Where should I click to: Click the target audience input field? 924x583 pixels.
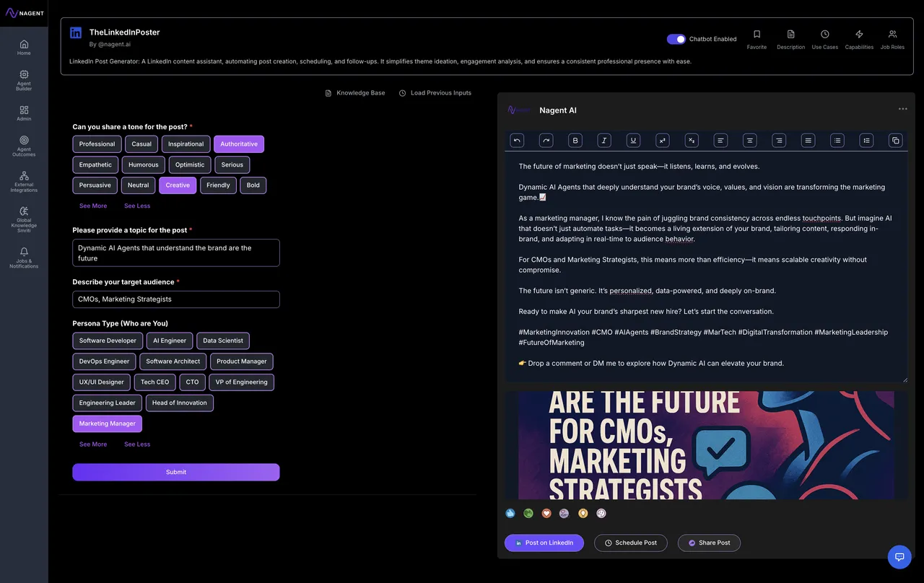pyautogui.click(x=176, y=299)
